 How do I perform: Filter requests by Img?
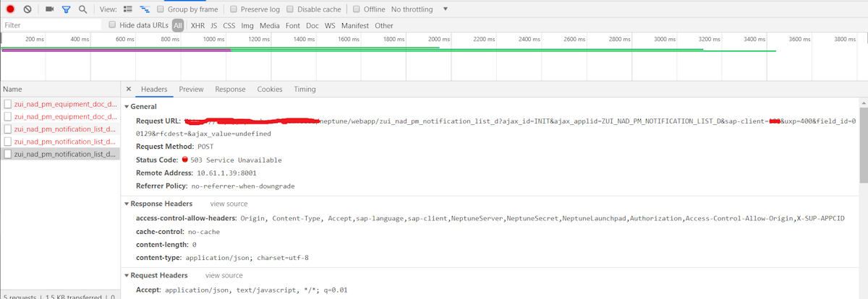pyautogui.click(x=247, y=25)
